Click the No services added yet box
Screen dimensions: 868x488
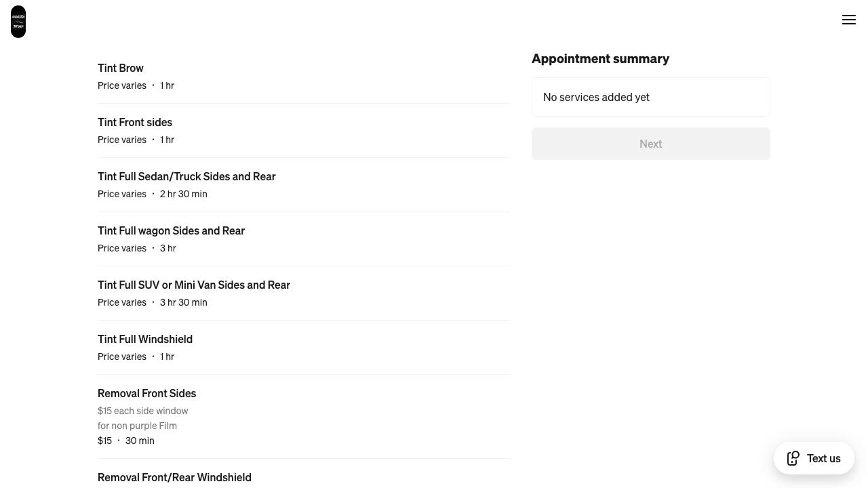tap(650, 97)
